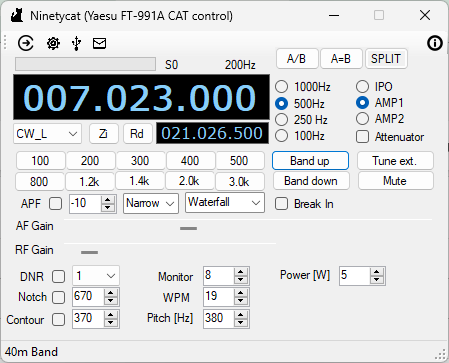Screen dimensions: 449x363
Task: Select the AMP2 preamp option
Action: coord(362,118)
